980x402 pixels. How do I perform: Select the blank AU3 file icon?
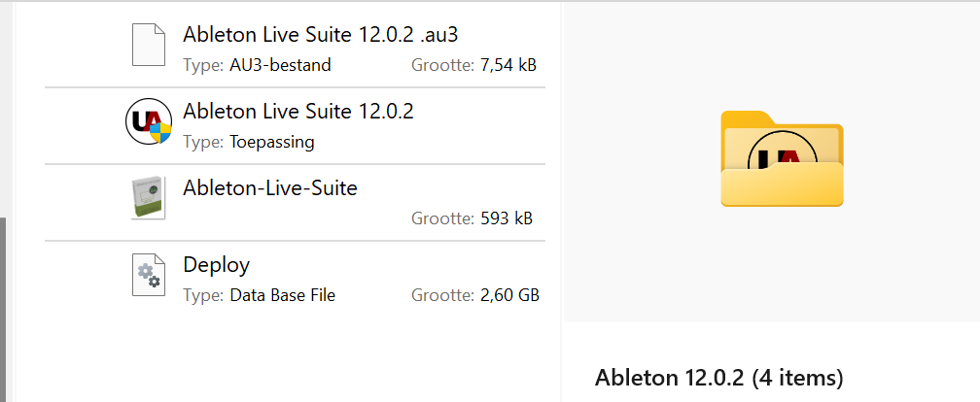pyautogui.click(x=149, y=45)
